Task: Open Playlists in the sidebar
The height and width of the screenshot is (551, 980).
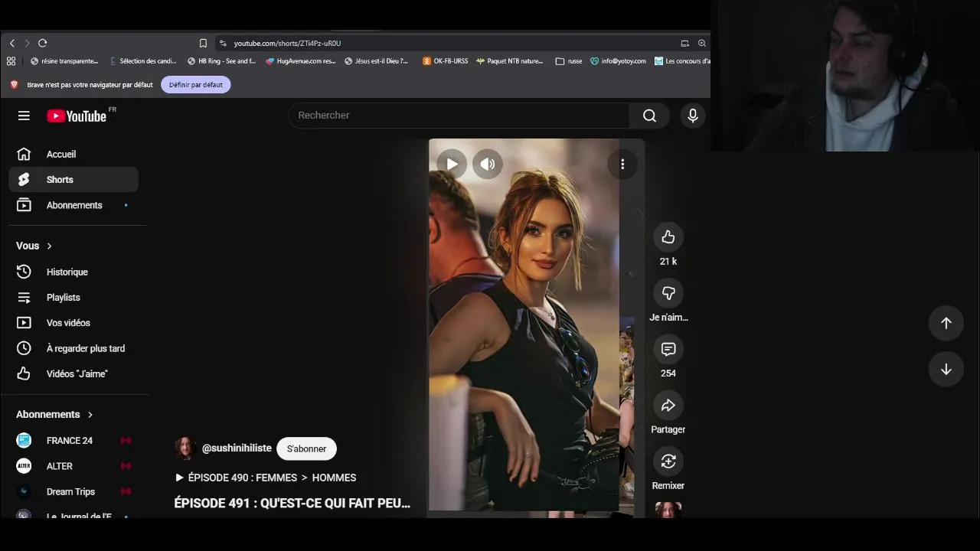Action: pyautogui.click(x=73, y=298)
